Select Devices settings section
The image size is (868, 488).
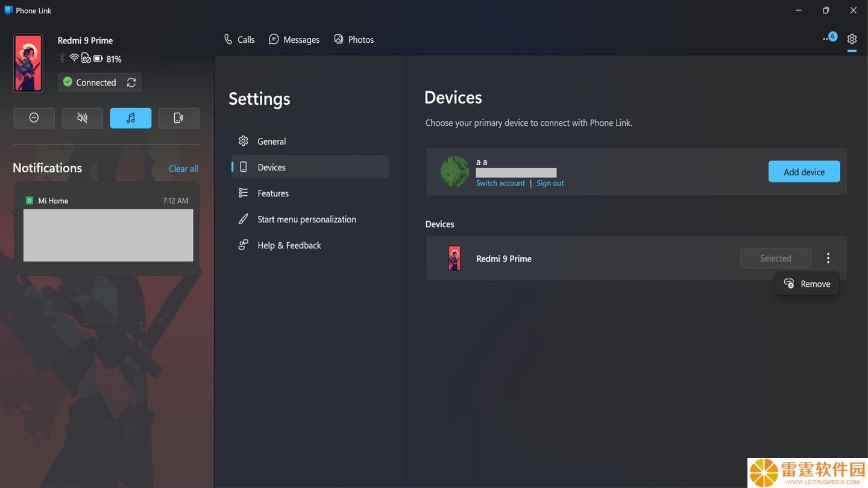310,167
